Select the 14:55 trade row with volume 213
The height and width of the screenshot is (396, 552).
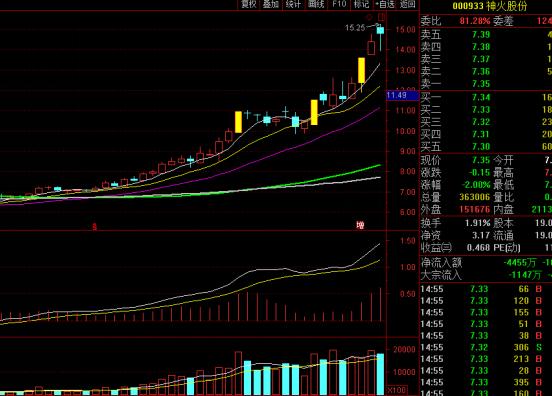coord(486,359)
